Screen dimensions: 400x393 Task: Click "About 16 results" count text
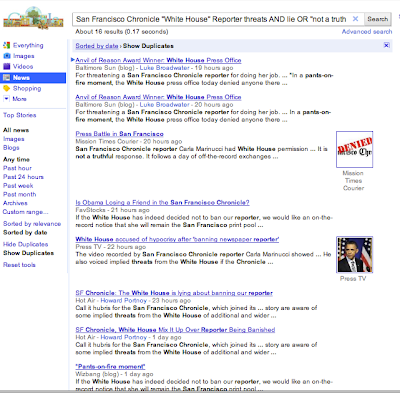coord(122,32)
